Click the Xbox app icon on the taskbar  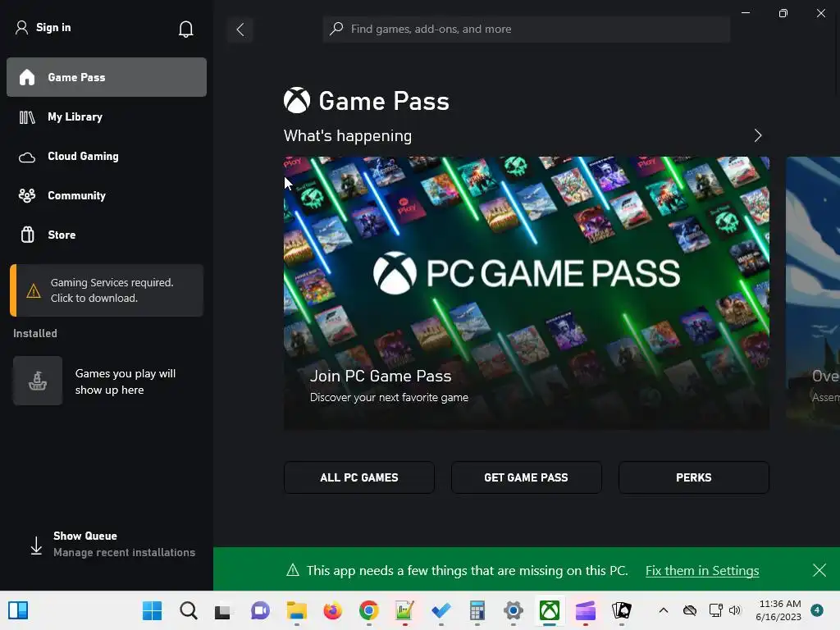pyautogui.click(x=549, y=610)
